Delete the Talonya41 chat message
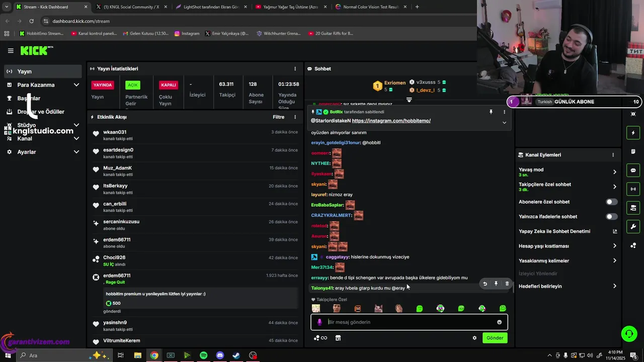 point(507,284)
